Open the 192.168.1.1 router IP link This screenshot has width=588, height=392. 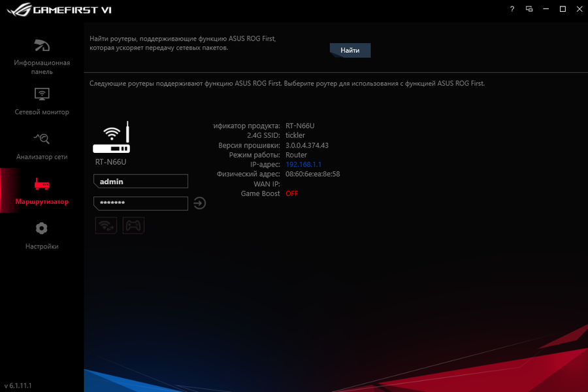303,164
